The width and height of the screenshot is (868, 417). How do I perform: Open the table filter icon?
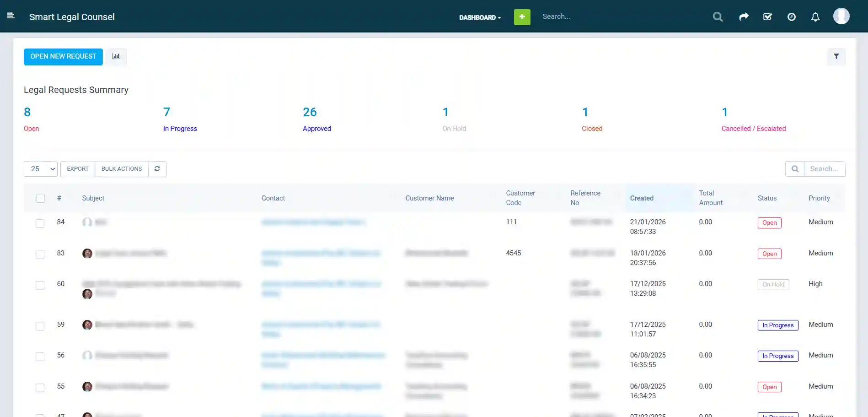[836, 56]
